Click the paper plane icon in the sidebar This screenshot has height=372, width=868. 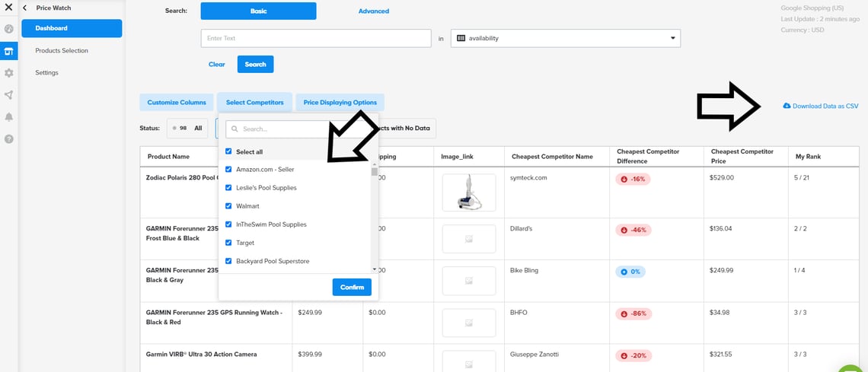click(9, 95)
